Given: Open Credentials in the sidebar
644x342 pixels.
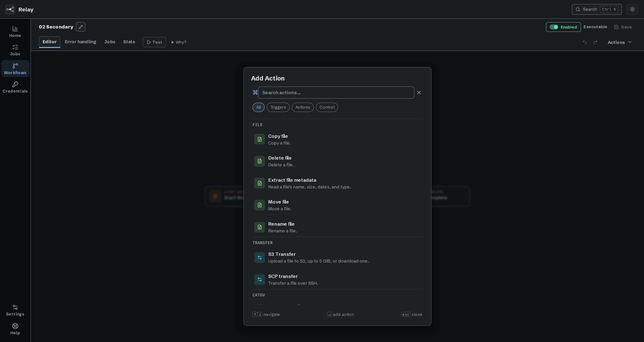Looking at the screenshot, I should tap(15, 87).
